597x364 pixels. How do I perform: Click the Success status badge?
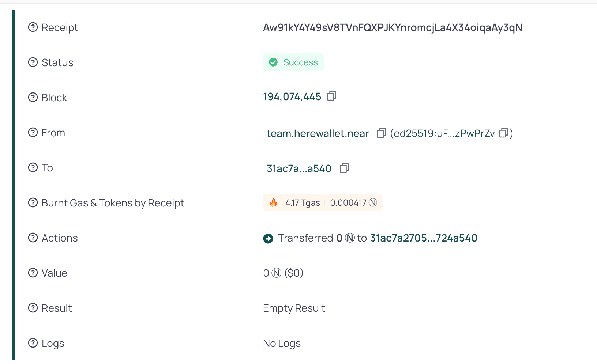[x=293, y=62]
